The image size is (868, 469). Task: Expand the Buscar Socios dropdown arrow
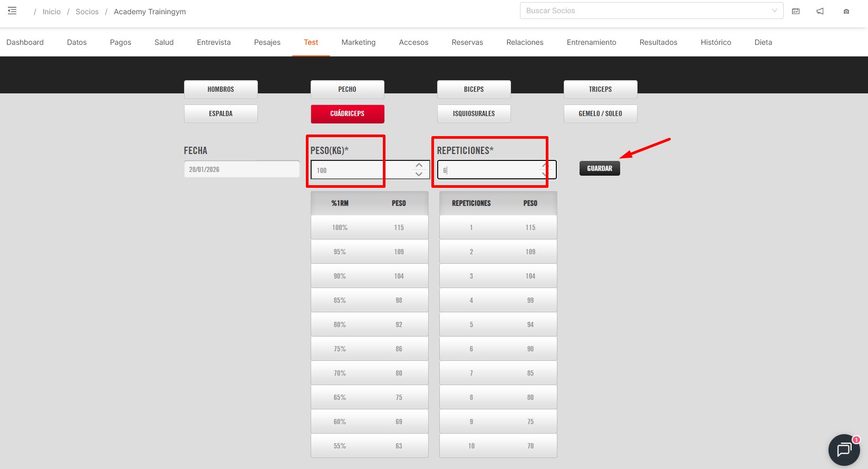tap(774, 11)
